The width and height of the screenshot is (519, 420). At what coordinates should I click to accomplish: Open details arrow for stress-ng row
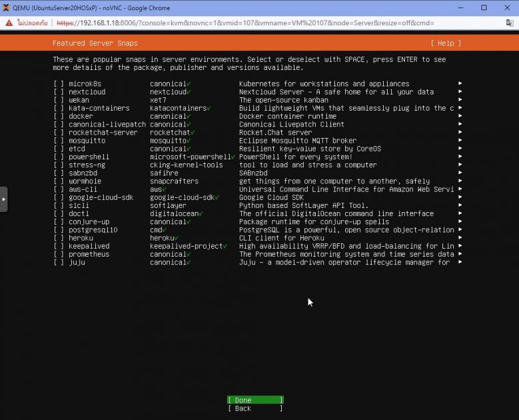460,165
